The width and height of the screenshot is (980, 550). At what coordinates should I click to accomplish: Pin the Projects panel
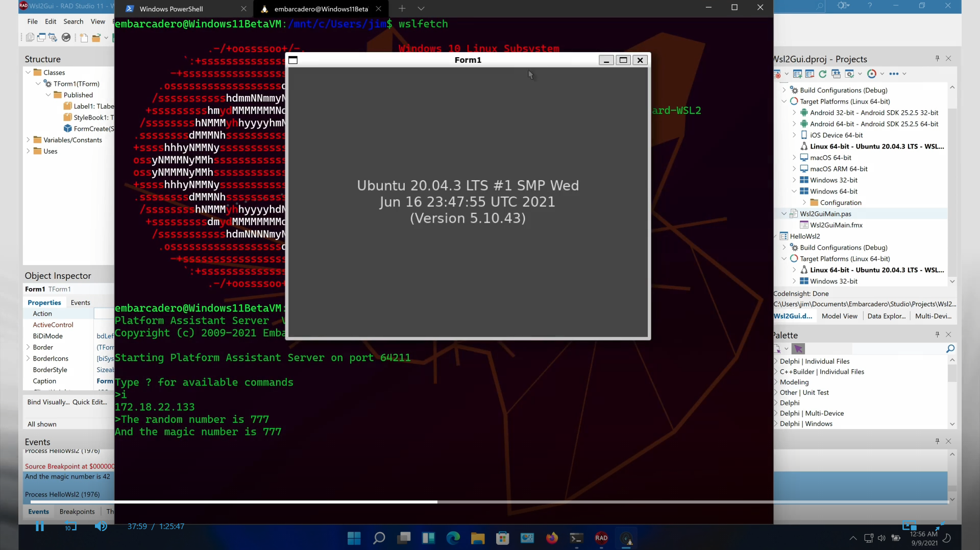[937, 59]
